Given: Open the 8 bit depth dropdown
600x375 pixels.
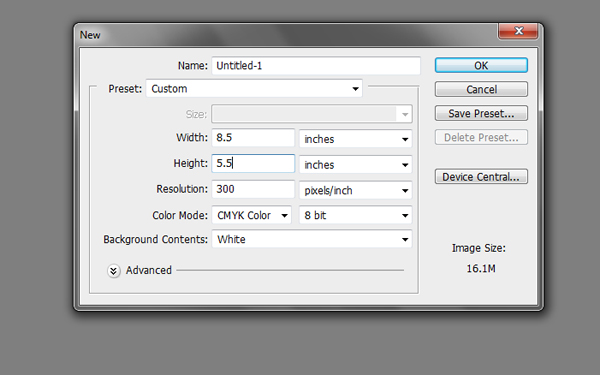Looking at the screenshot, I should (x=355, y=215).
